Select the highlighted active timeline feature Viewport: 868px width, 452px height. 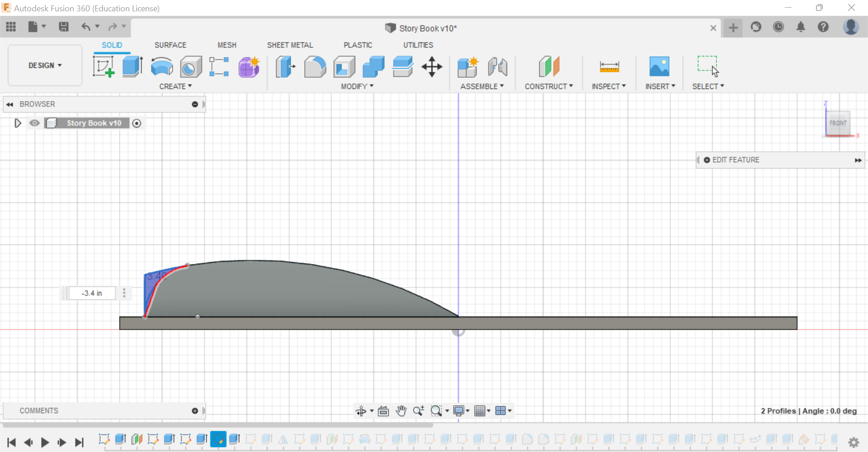(x=218, y=439)
